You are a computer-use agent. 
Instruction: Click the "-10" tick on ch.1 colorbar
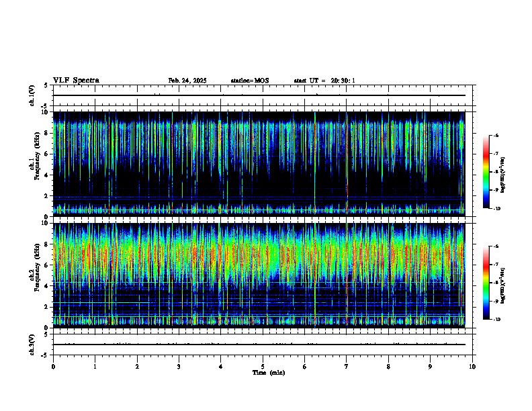click(x=497, y=209)
